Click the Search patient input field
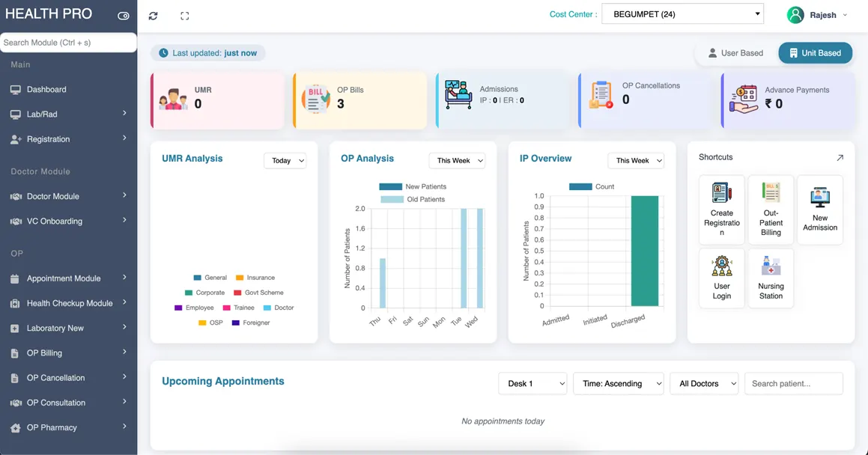 (x=793, y=383)
